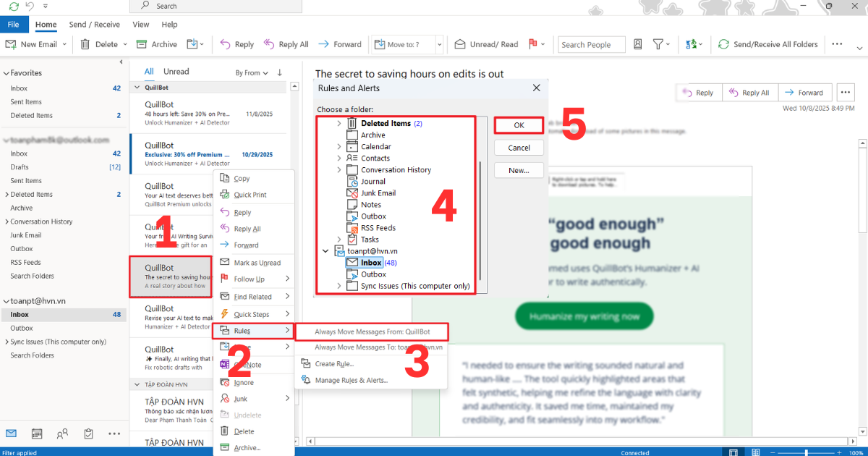Open the Calendar view from the navigation bar
Image resolution: width=868 pixels, height=456 pixels.
coord(36,433)
